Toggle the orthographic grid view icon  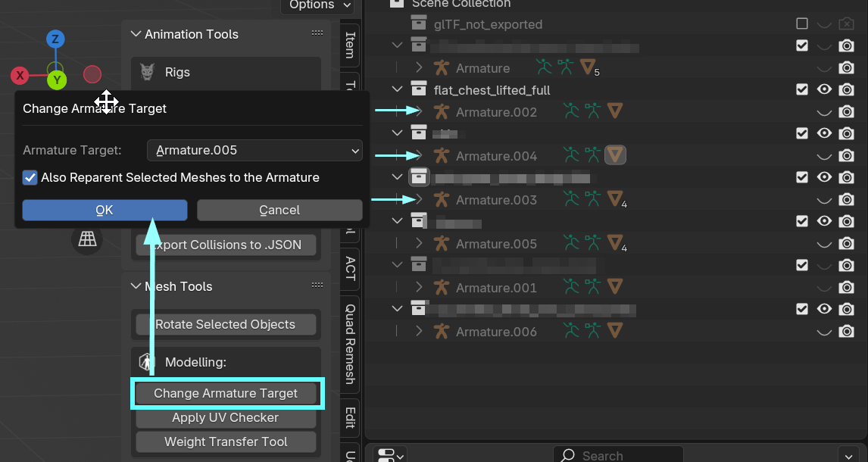coord(88,239)
